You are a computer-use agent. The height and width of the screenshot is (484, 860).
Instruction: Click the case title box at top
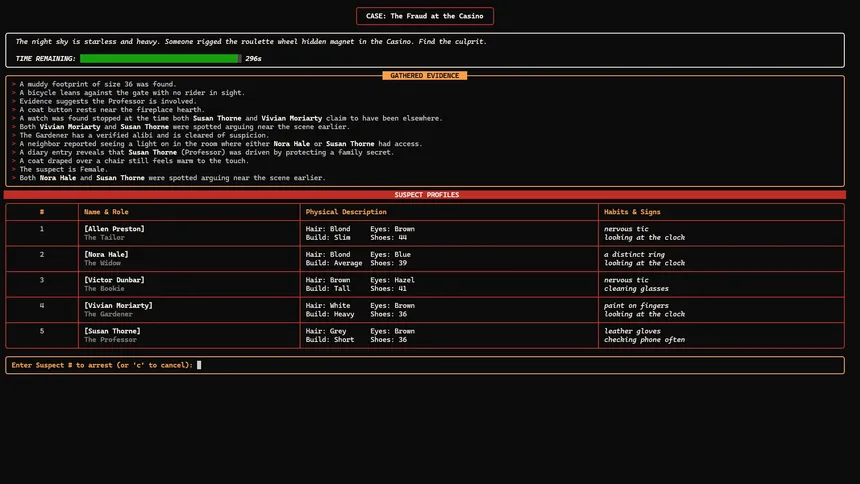(424, 16)
